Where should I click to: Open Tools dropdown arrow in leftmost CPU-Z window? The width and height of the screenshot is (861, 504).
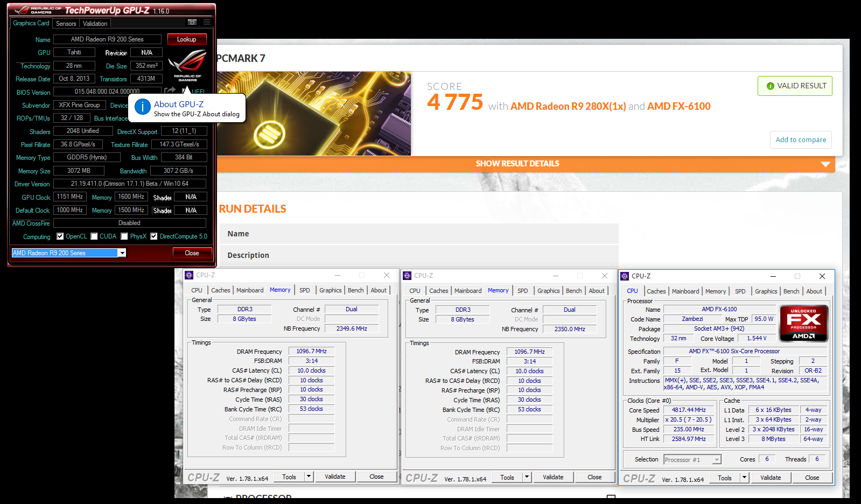pos(309,477)
